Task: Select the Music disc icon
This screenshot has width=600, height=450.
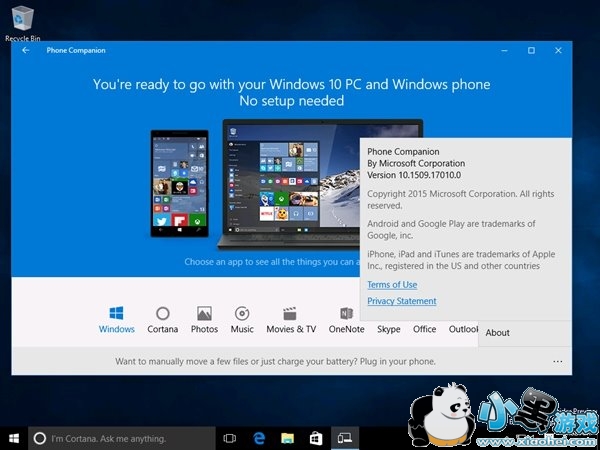Action: click(x=242, y=313)
